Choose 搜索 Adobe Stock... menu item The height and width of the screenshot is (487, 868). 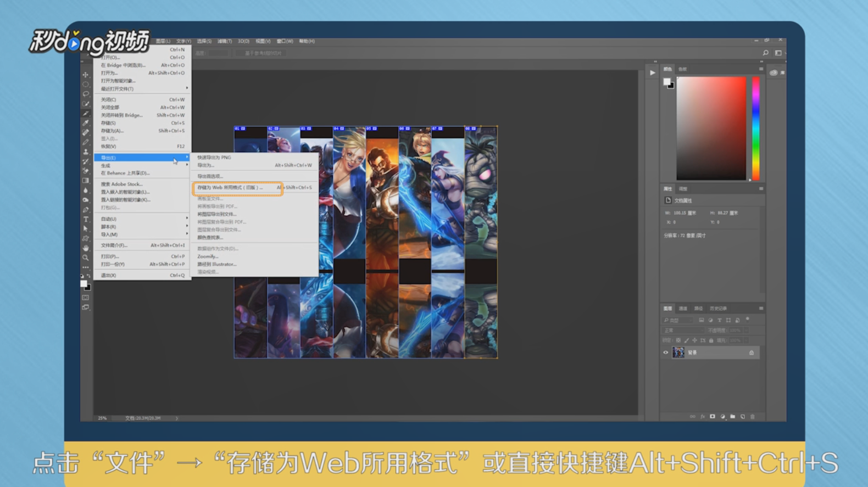click(x=143, y=184)
